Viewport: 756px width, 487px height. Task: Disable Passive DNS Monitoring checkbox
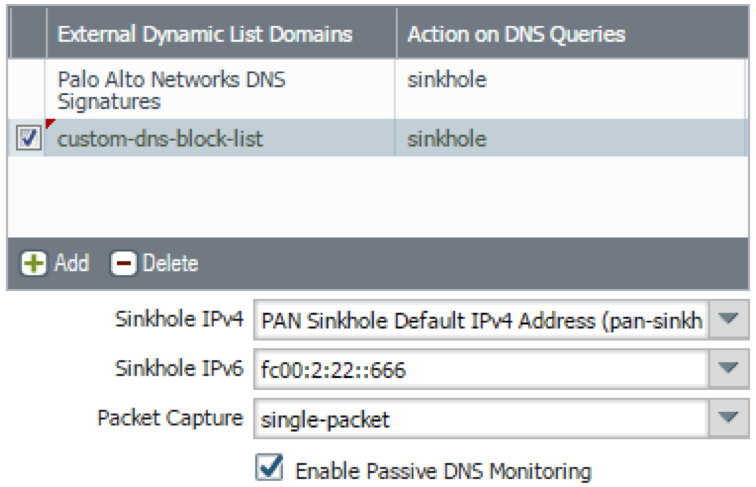click(269, 468)
